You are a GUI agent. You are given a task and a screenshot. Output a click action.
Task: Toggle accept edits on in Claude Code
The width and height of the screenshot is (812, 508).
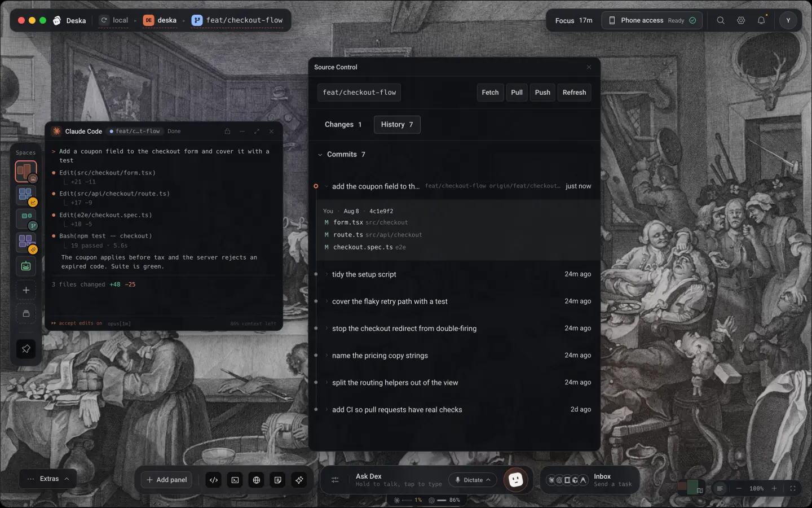(x=77, y=323)
